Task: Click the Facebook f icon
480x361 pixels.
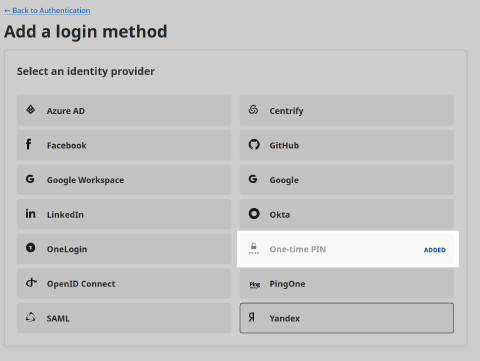Action: 29,144
